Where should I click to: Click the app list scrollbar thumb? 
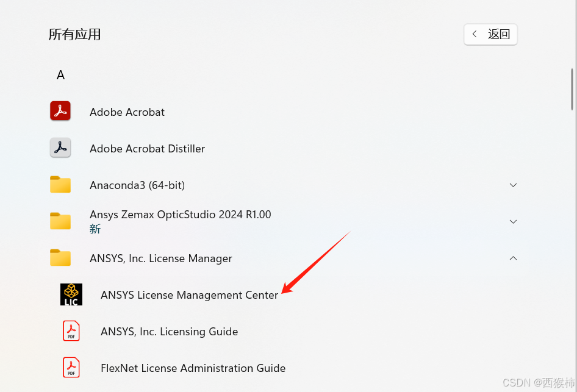click(x=572, y=89)
